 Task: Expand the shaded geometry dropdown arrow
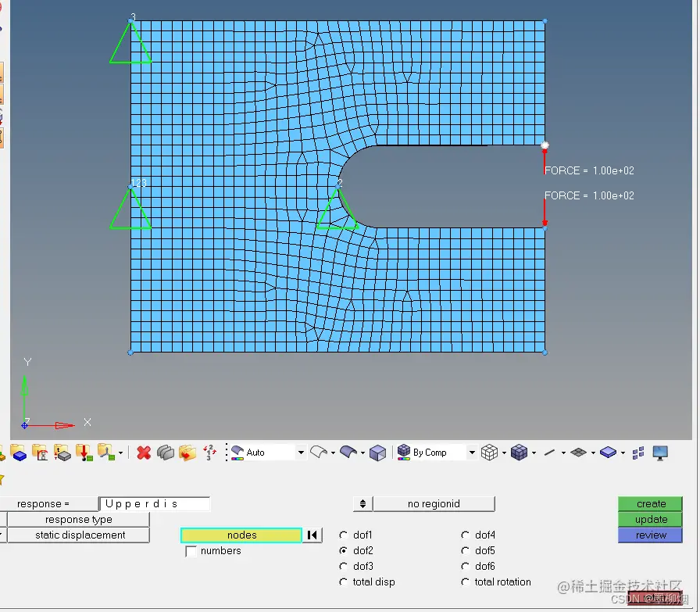[362, 453]
